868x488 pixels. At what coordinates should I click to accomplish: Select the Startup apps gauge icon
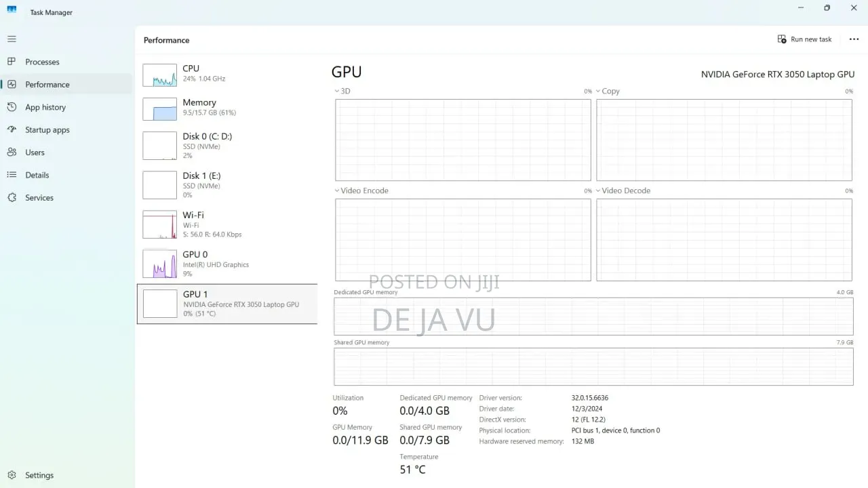tap(12, 129)
